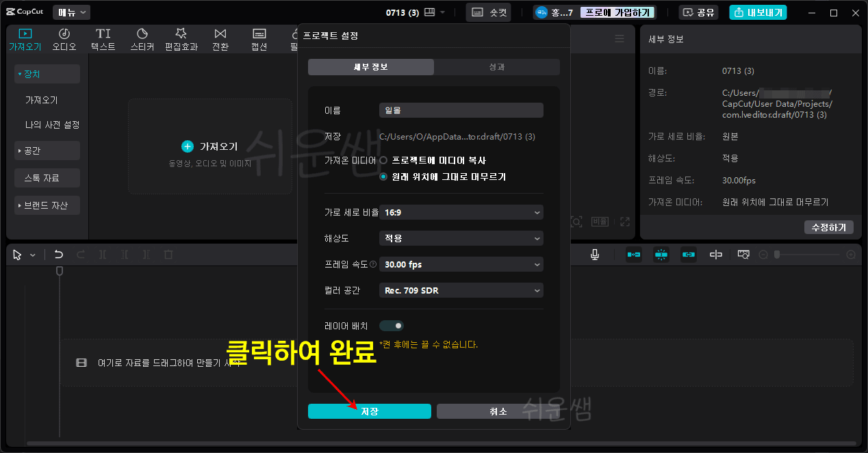Switch to the 세부 정보 tab
The width and height of the screenshot is (868, 453).
pos(371,67)
